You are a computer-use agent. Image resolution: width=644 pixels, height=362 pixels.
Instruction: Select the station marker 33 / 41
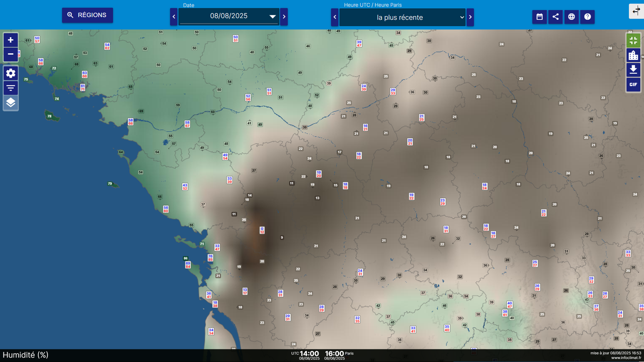point(413,329)
